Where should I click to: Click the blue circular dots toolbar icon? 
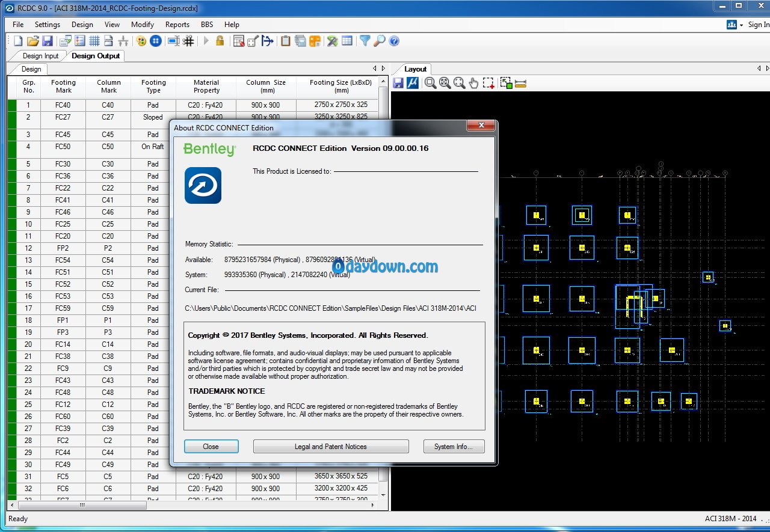156,41
